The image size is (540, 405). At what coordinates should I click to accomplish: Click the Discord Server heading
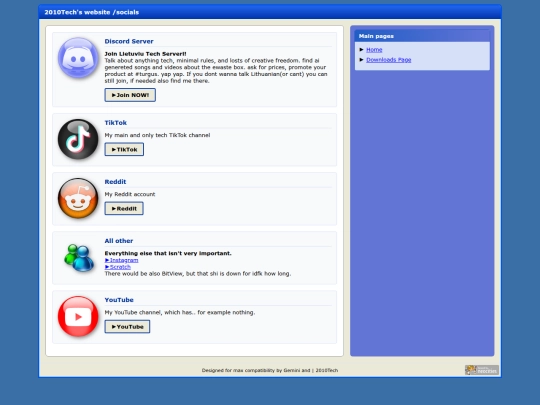[x=129, y=41]
